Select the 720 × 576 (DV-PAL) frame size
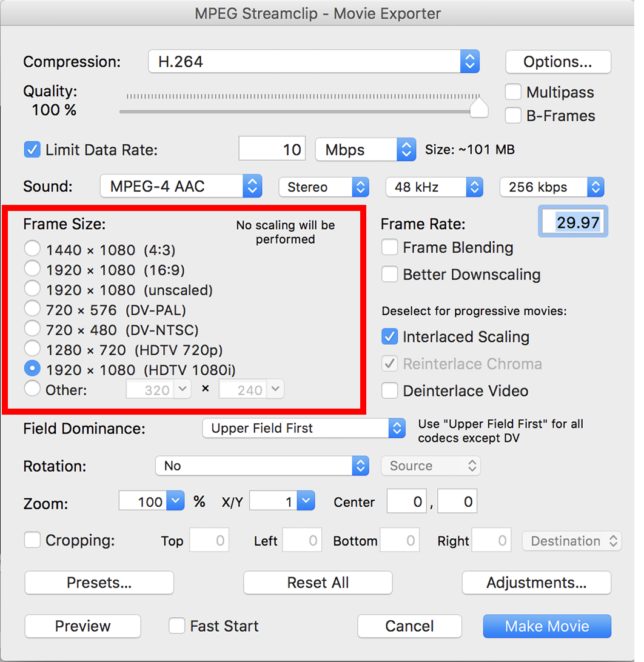The image size is (644, 662). (x=32, y=309)
